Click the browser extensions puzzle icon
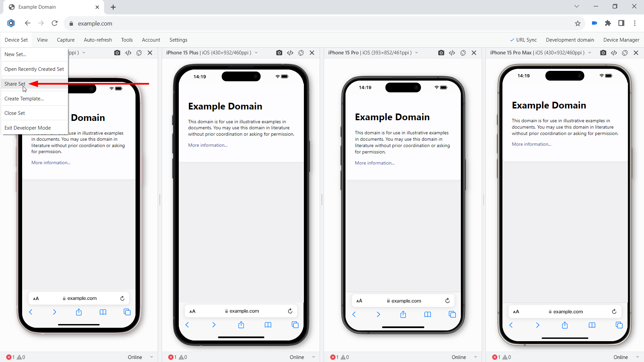The image size is (644, 362). 608,23
